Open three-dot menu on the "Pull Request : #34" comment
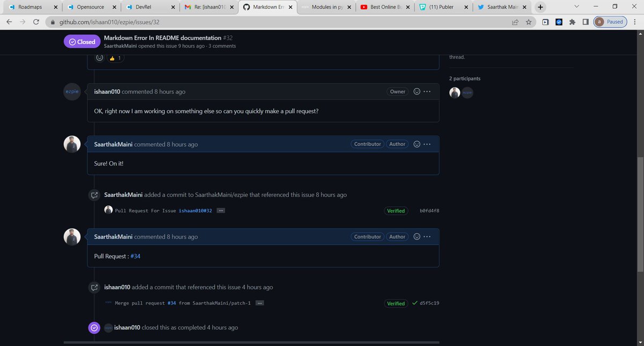 pyautogui.click(x=427, y=236)
